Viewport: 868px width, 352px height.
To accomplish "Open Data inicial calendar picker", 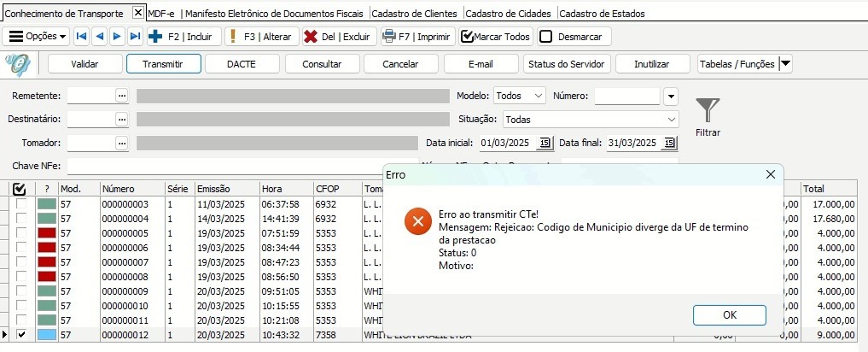I will click(x=545, y=143).
